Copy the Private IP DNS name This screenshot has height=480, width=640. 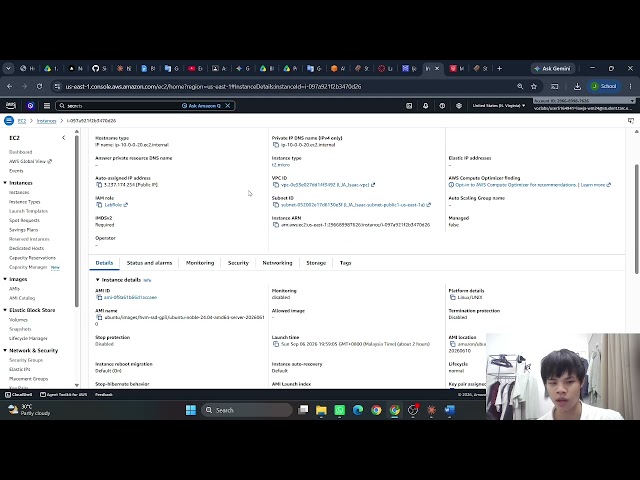point(276,145)
